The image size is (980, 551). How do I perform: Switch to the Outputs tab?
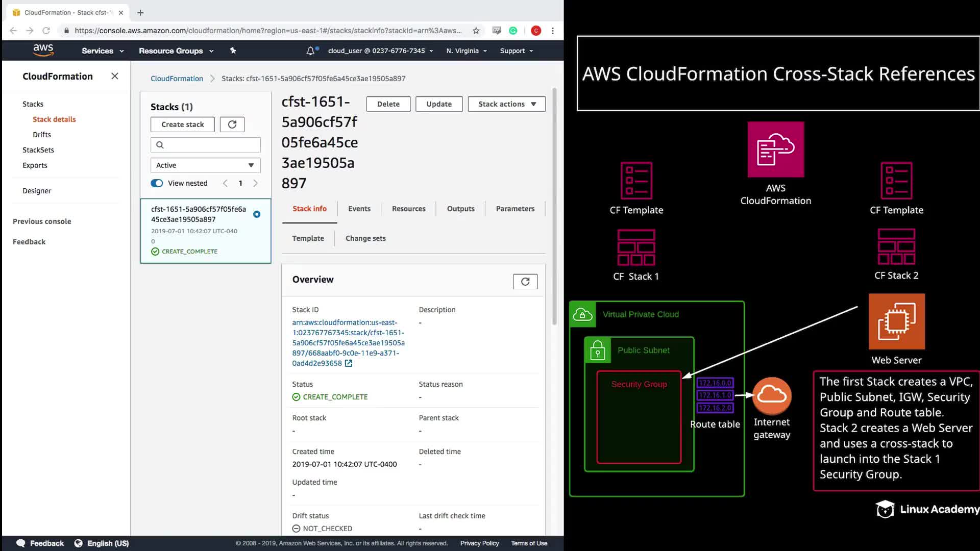point(460,209)
